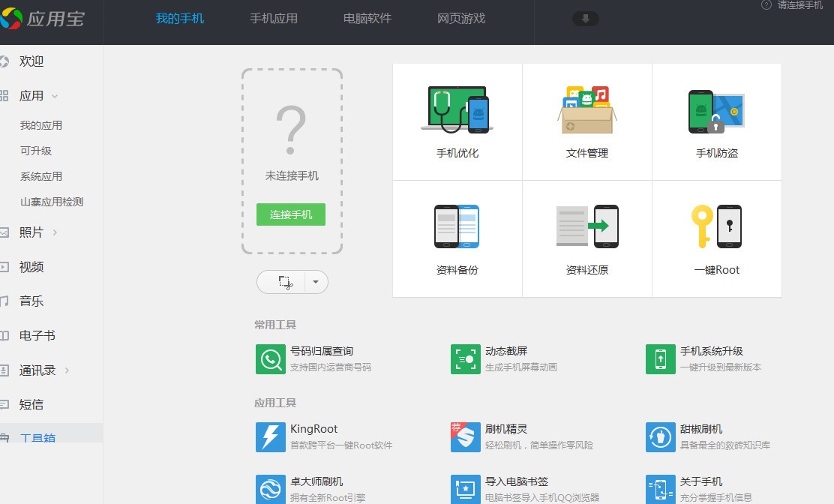Screen dimensions: 834x504
Task: Click the 号码归属查询 phone icon
Action: [270, 359]
